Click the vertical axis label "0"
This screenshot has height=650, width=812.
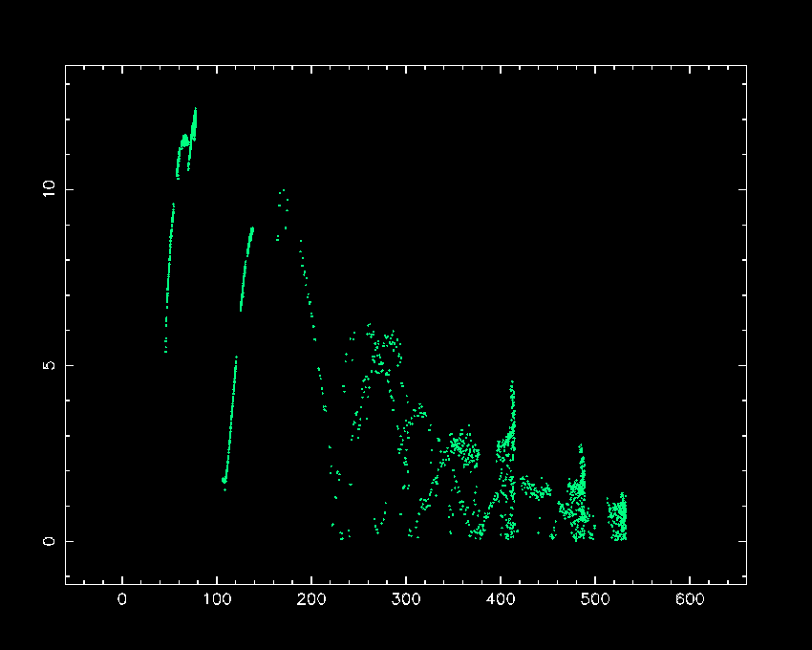click(49, 541)
